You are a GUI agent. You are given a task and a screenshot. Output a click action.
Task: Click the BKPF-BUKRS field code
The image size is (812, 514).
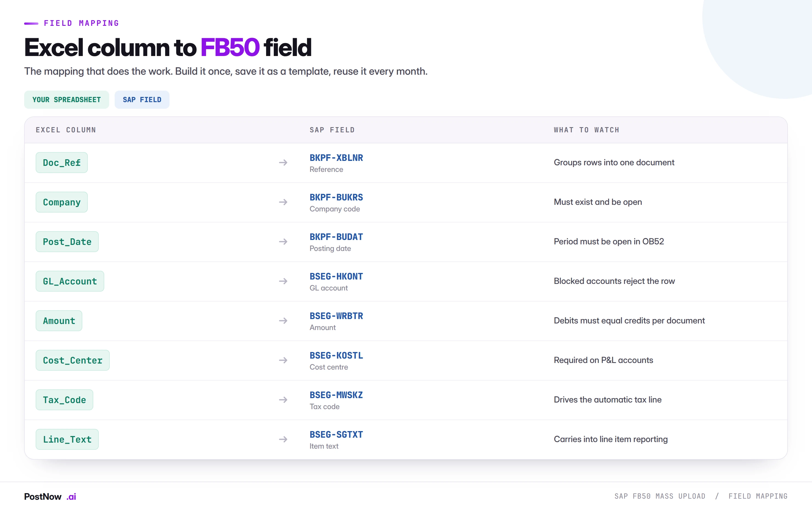[x=336, y=197]
